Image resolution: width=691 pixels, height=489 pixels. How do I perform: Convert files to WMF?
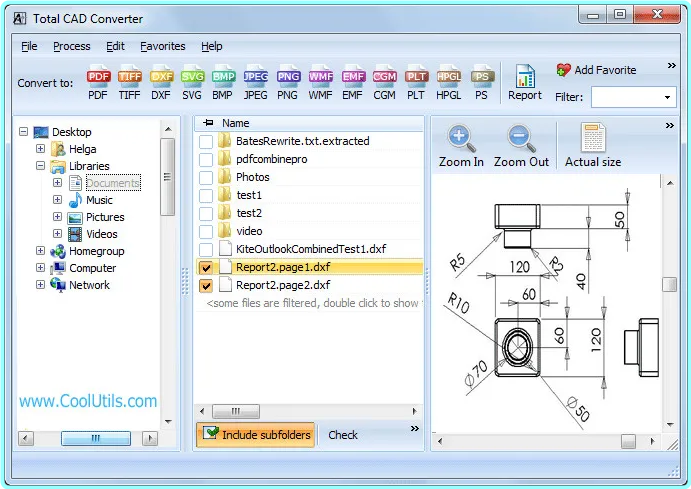tap(320, 84)
